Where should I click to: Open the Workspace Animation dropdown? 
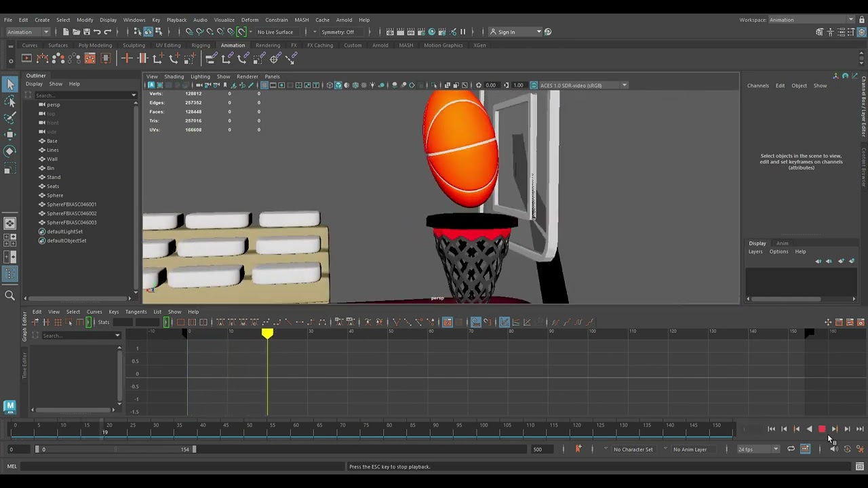click(812, 20)
